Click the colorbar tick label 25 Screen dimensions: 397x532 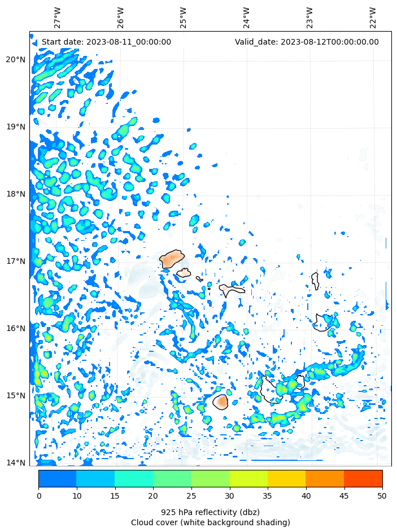click(x=191, y=496)
